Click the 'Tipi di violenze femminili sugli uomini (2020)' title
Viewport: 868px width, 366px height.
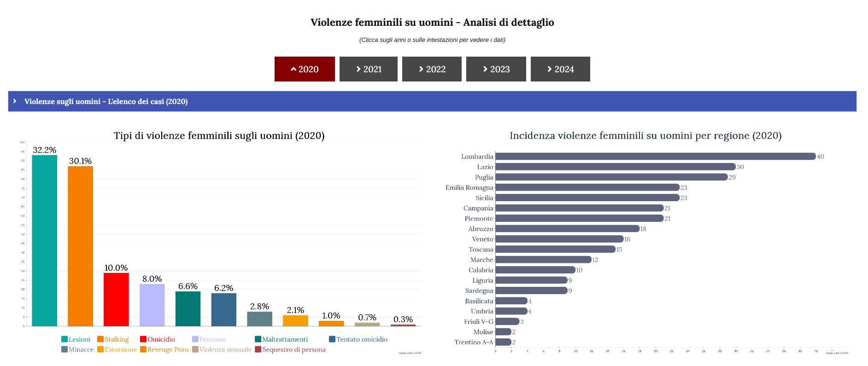click(x=219, y=136)
